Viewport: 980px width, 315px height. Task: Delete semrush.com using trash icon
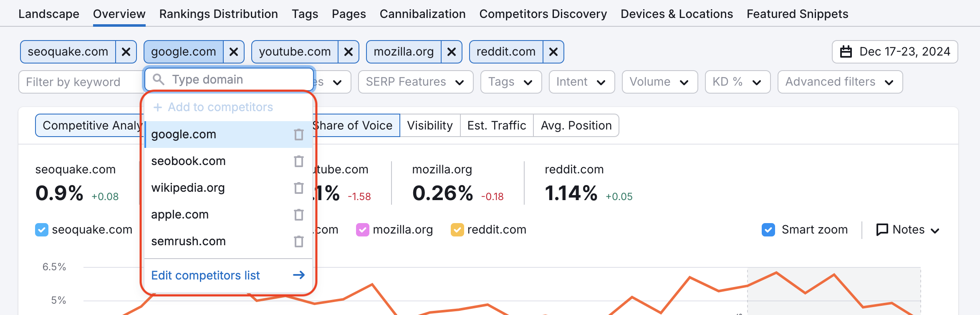tap(298, 241)
